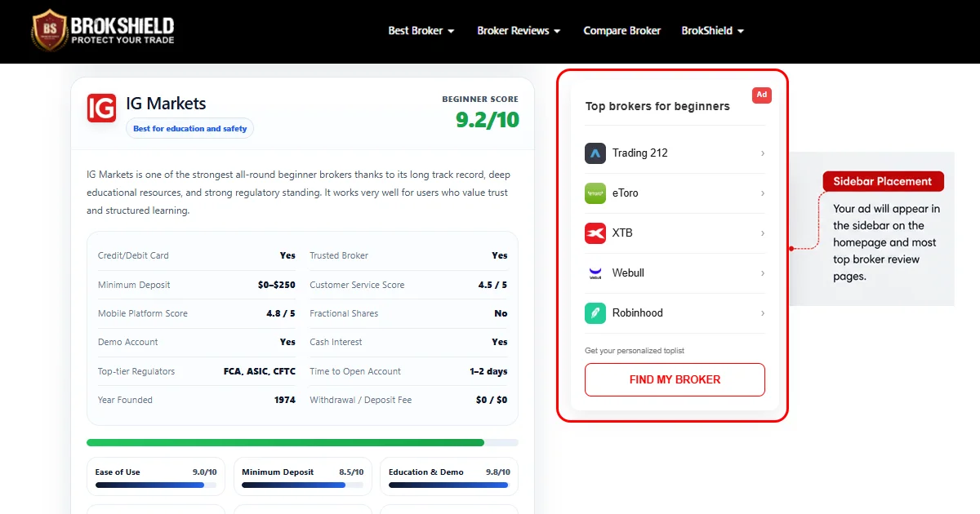
Task: Click the Minimum Deposit 8.5/10 score bar
Action: click(x=302, y=485)
